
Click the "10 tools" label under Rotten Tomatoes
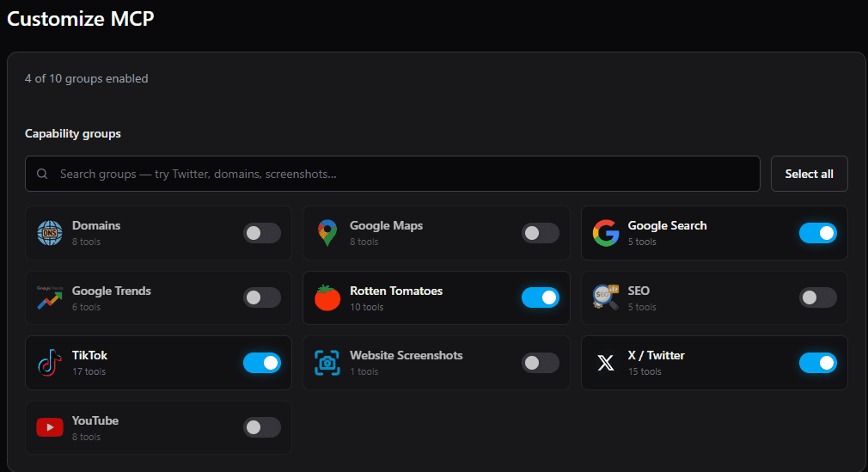(x=366, y=307)
